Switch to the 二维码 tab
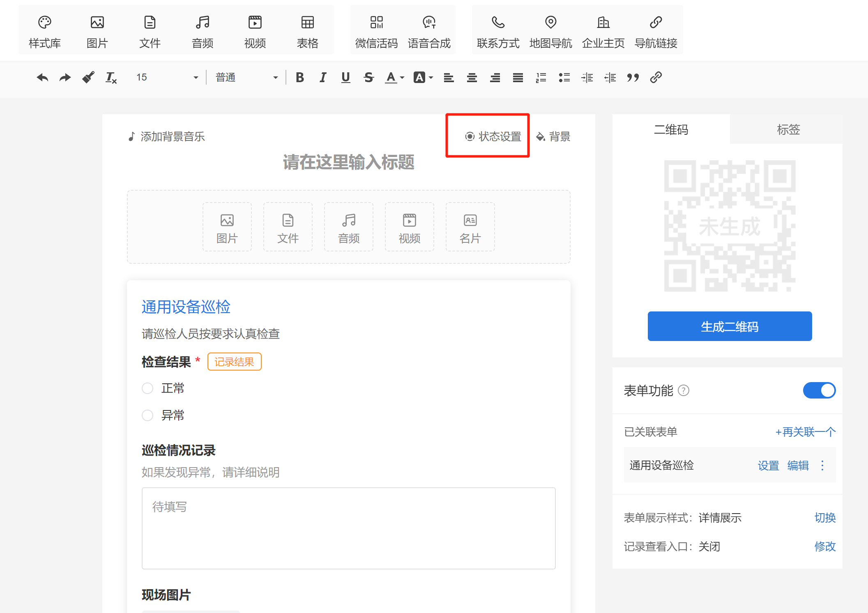This screenshot has height=613, width=868. [671, 129]
